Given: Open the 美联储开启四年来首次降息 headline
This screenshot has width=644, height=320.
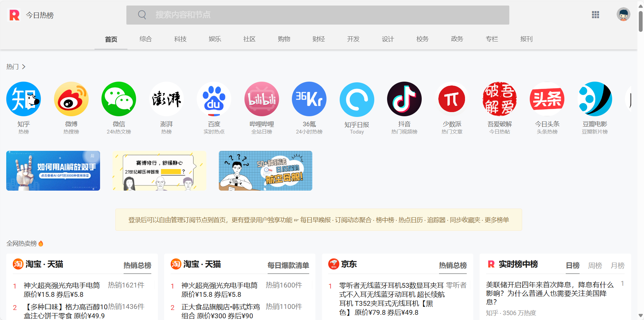Looking at the screenshot, I should (x=550, y=293).
